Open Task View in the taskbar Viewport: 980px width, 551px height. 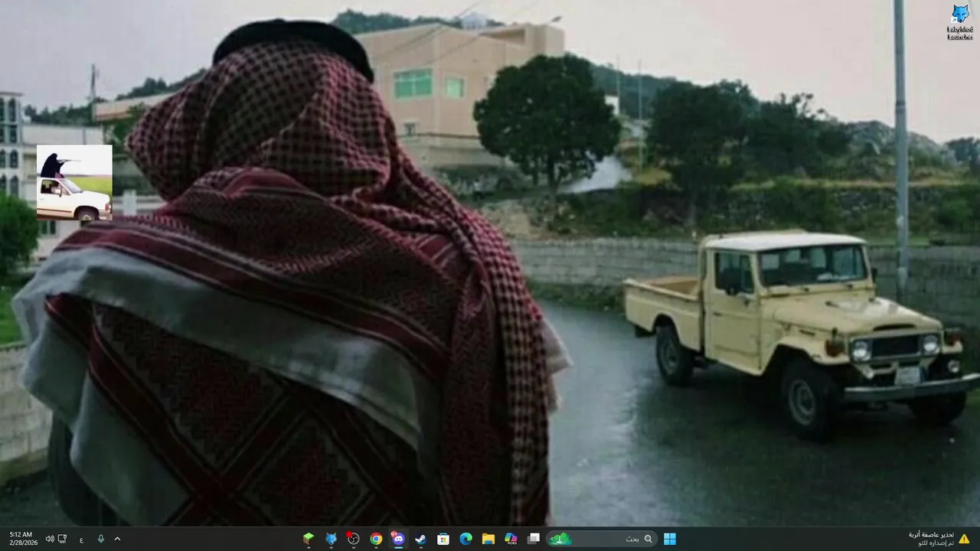point(534,539)
